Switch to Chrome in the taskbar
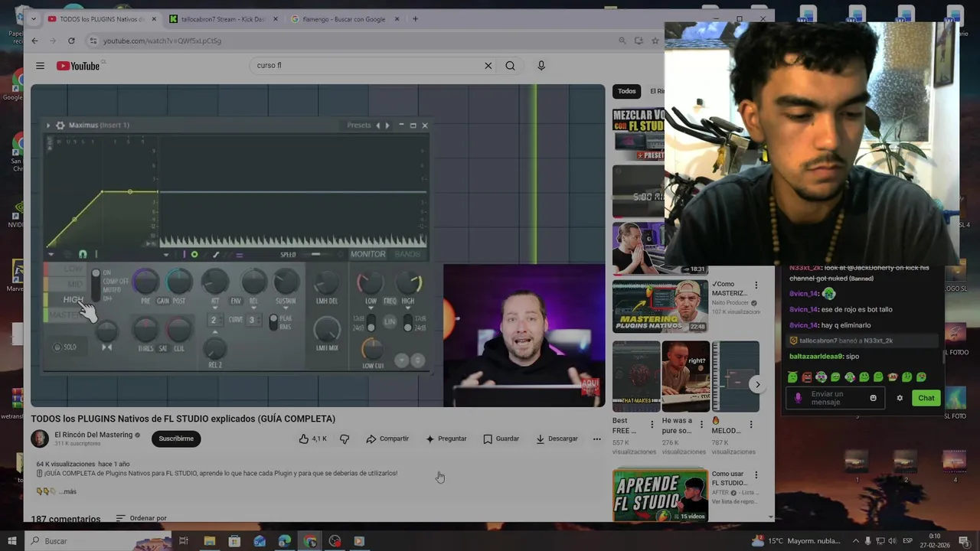Image resolution: width=980 pixels, height=551 pixels. (310, 541)
